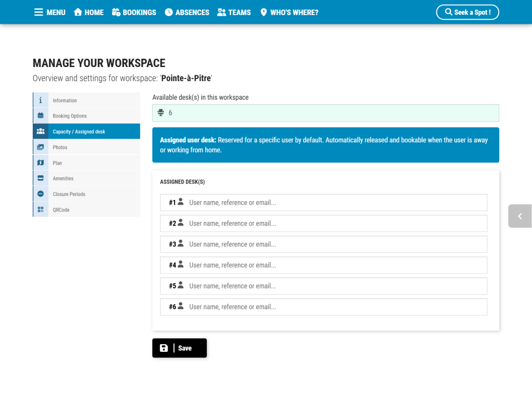Focus the desk #3 user input field
532x408 pixels.
tap(324, 244)
